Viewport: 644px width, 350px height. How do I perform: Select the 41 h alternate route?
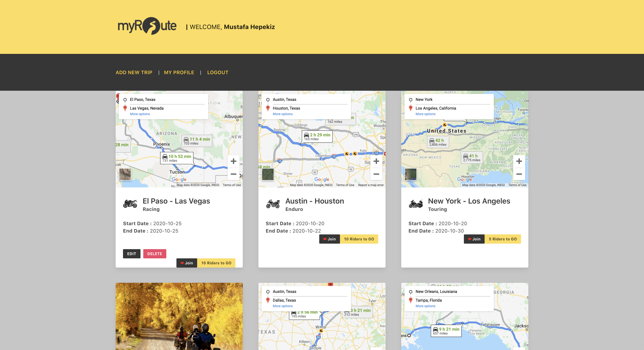[x=471, y=157]
